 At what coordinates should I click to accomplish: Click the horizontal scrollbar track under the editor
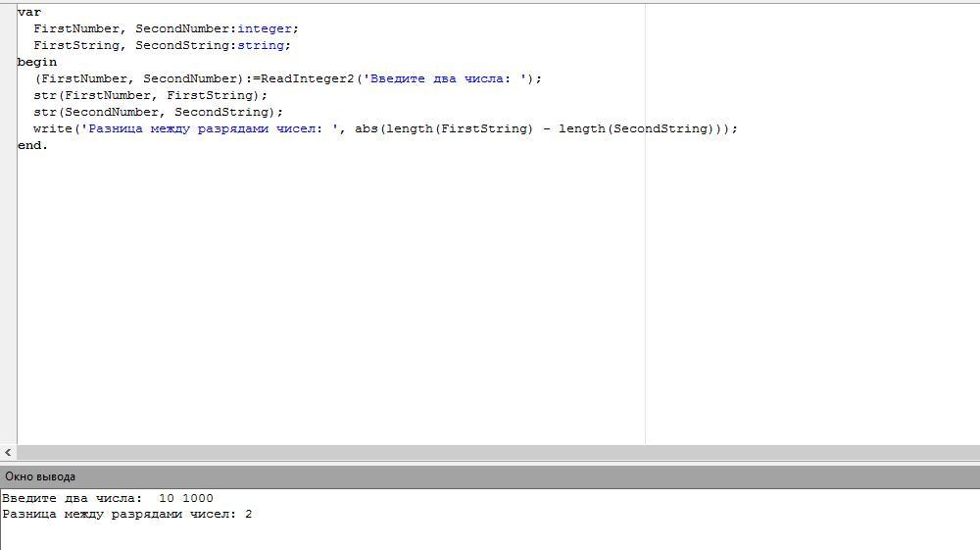pos(498,453)
